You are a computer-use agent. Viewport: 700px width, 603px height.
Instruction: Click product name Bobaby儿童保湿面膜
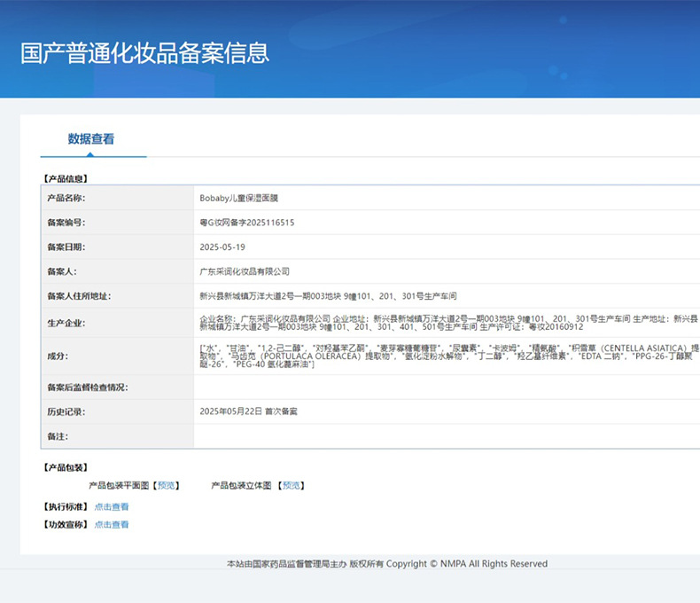pyautogui.click(x=239, y=199)
